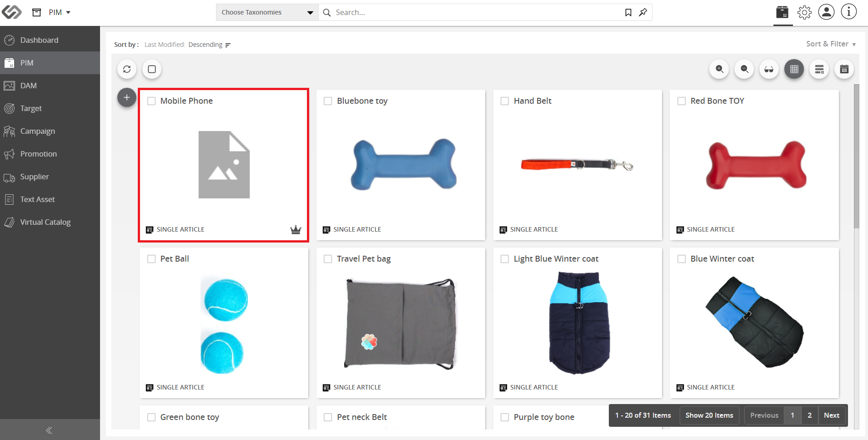
Task: Open the Choose Taxonomies dropdown
Action: pyautogui.click(x=267, y=12)
